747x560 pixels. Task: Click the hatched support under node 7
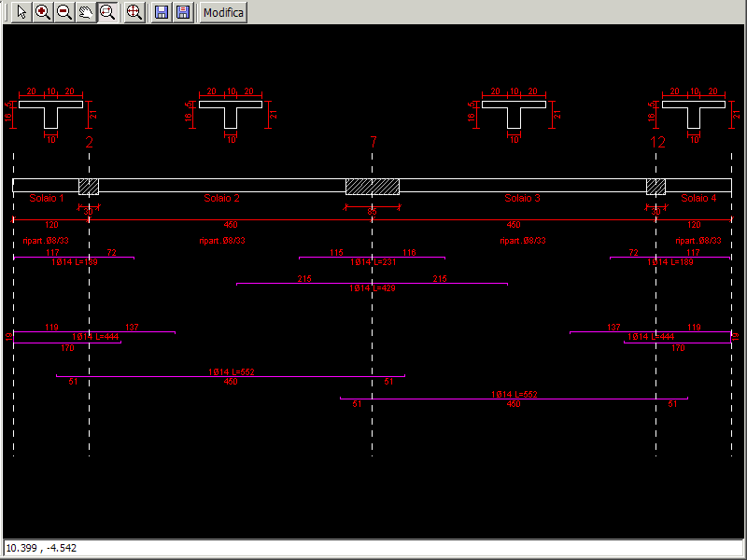coord(372,186)
